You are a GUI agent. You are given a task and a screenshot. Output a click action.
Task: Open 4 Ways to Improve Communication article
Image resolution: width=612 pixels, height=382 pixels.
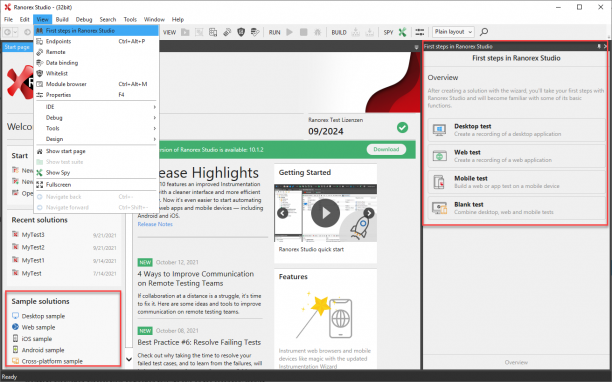coord(196,279)
